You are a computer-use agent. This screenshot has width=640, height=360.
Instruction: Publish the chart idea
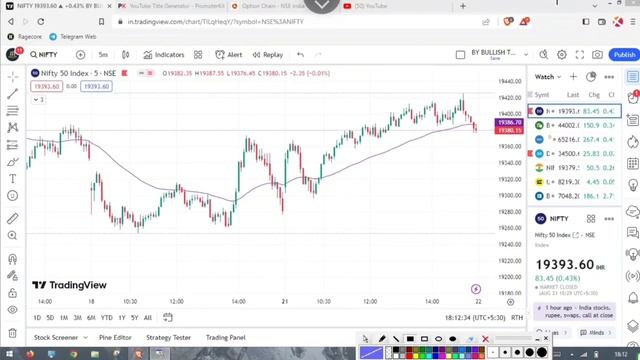click(624, 55)
